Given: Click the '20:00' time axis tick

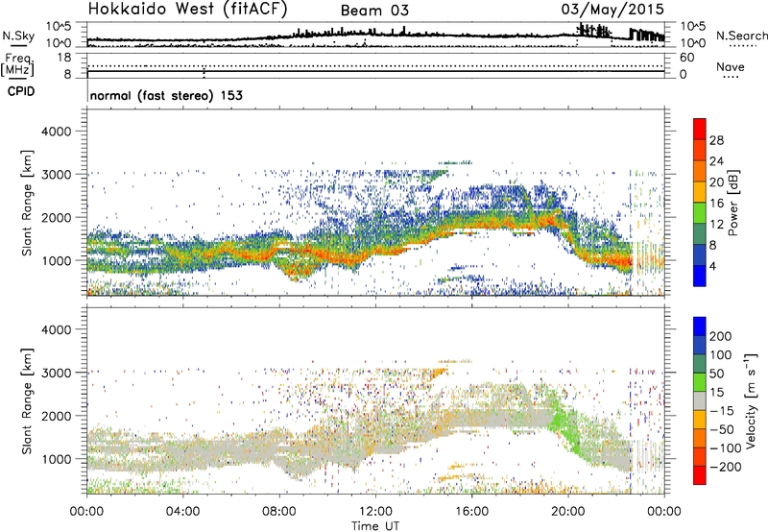Looking at the screenshot, I should tap(568, 512).
